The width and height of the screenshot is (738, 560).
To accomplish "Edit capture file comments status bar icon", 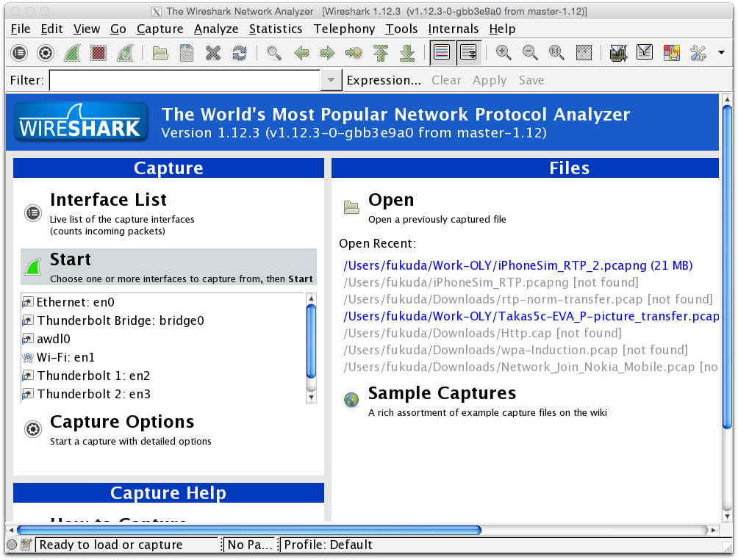I will coord(26,545).
